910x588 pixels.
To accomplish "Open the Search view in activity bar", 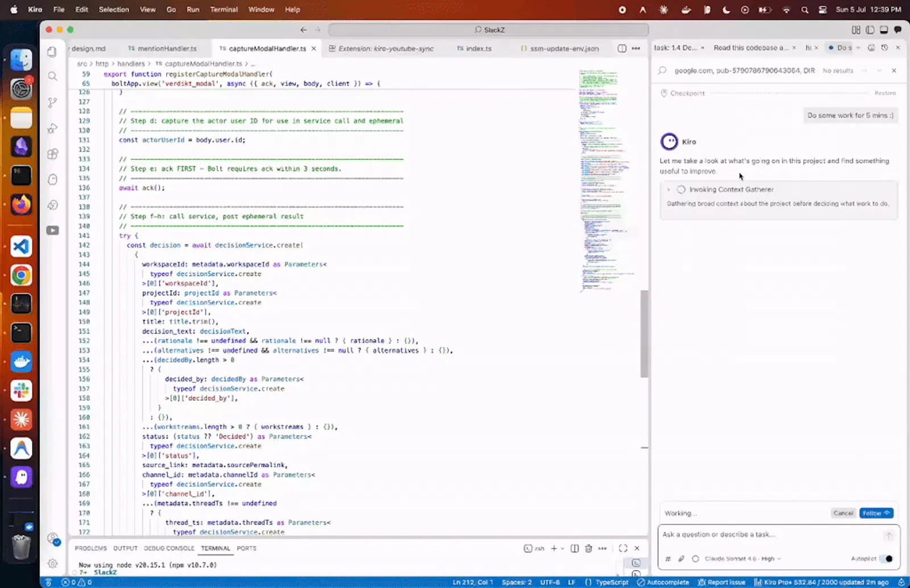I will coord(52,76).
